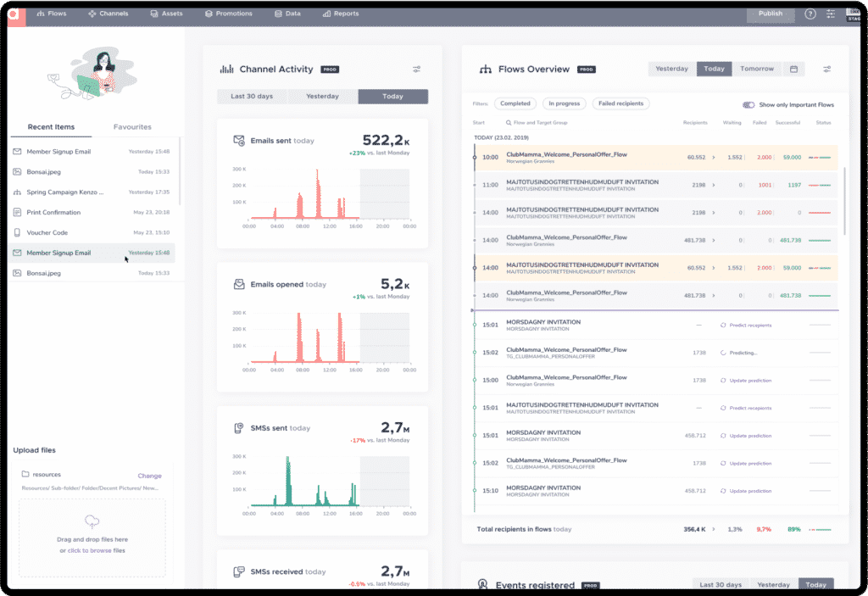
Task: Show Tomorrow in Flows Overview
Action: 757,69
